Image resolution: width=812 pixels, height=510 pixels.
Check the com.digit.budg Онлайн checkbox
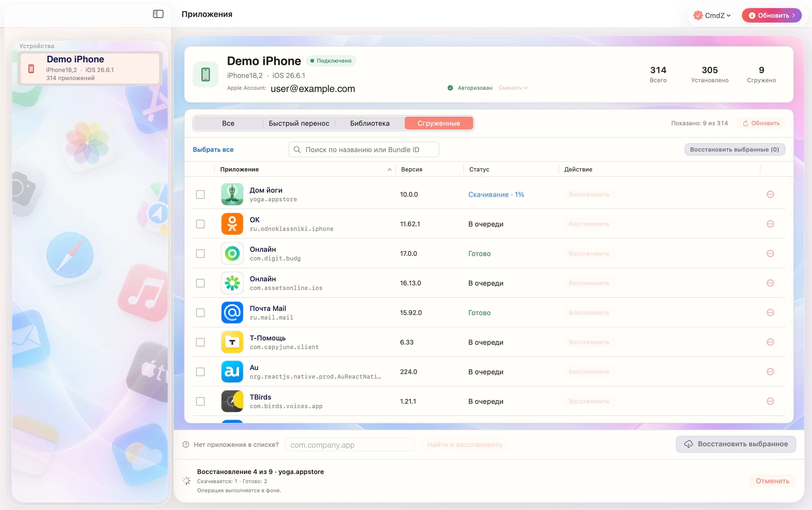coord(200,254)
